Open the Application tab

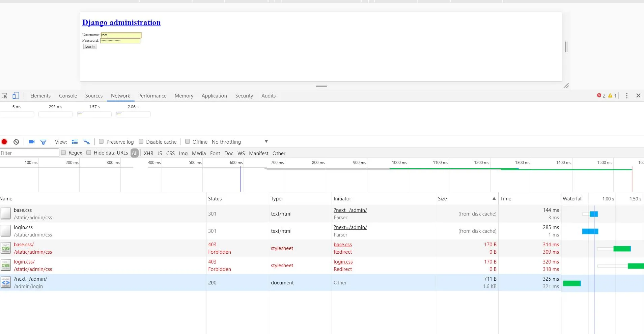point(214,96)
